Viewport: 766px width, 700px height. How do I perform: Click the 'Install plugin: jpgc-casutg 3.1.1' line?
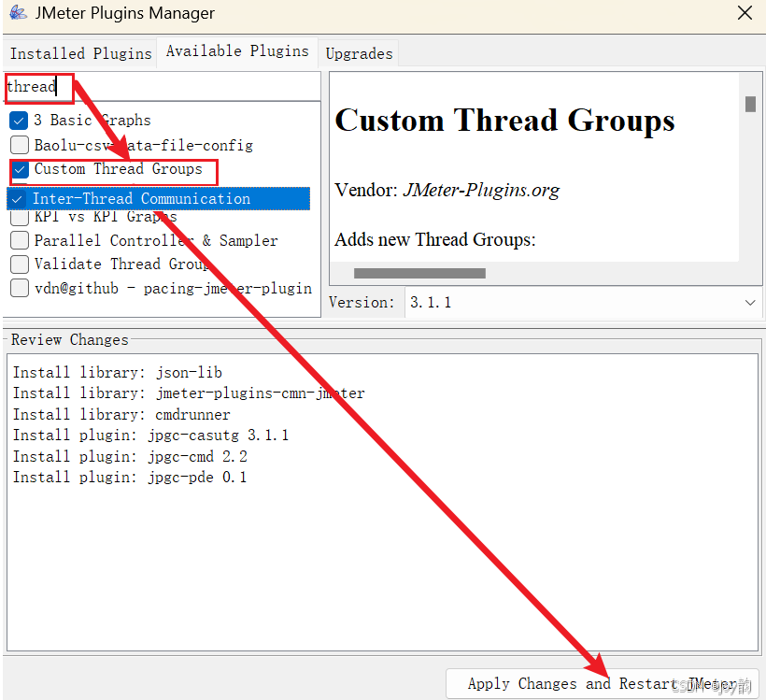pos(150,436)
